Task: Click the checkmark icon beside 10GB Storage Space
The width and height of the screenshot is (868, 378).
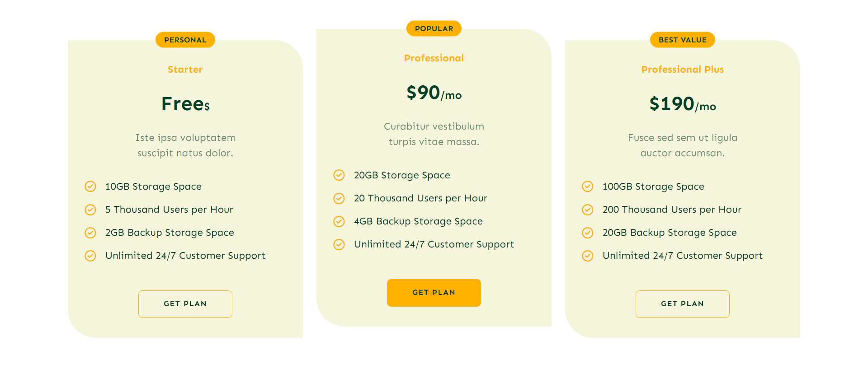Action: [x=90, y=187]
